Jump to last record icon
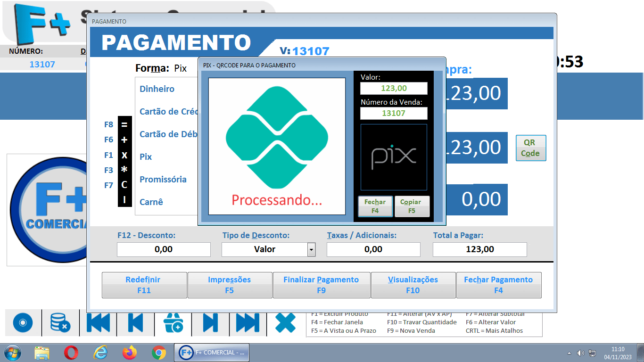Viewport: 644px width, 362px height. click(x=248, y=323)
